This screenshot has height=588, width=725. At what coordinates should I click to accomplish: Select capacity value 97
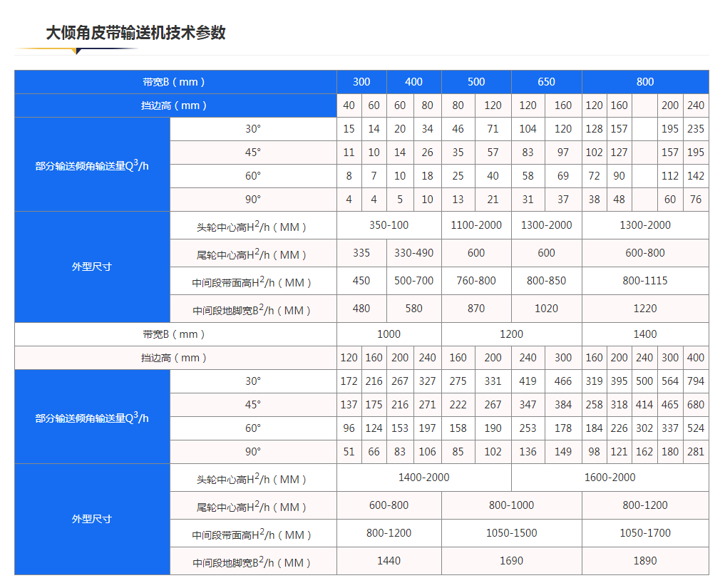563,153
